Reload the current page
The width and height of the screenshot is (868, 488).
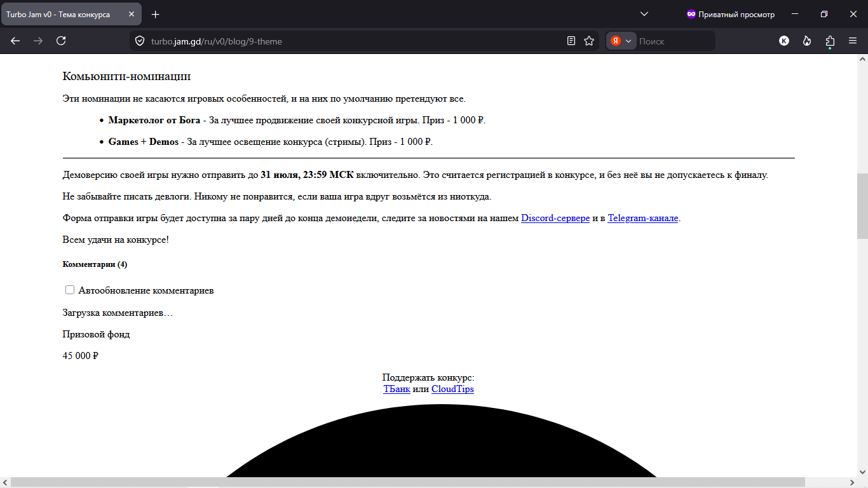tap(61, 41)
